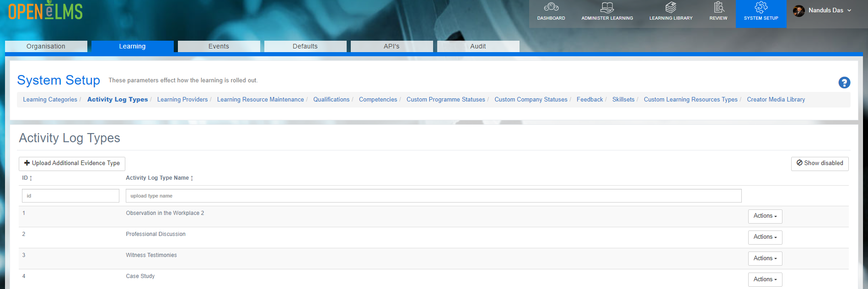Open Actions dropdown for Case Study

(765, 279)
